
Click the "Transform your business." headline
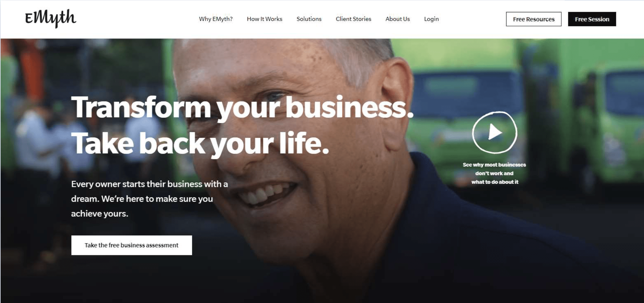pyautogui.click(x=242, y=107)
